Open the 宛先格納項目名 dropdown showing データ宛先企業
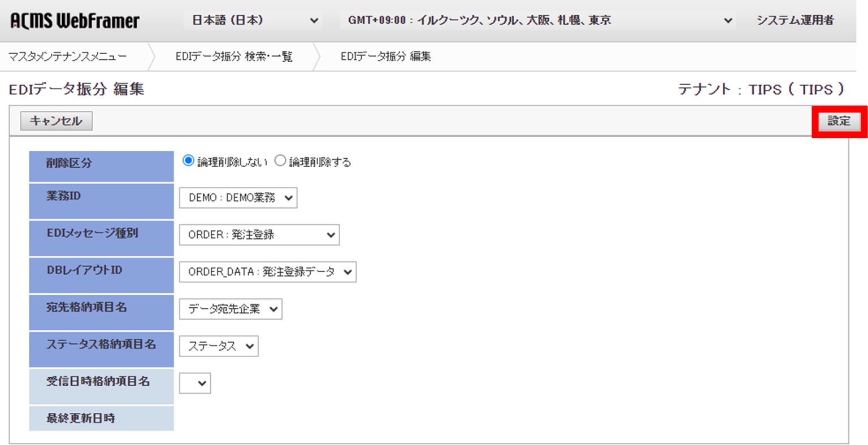868x445 pixels. point(231,309)
